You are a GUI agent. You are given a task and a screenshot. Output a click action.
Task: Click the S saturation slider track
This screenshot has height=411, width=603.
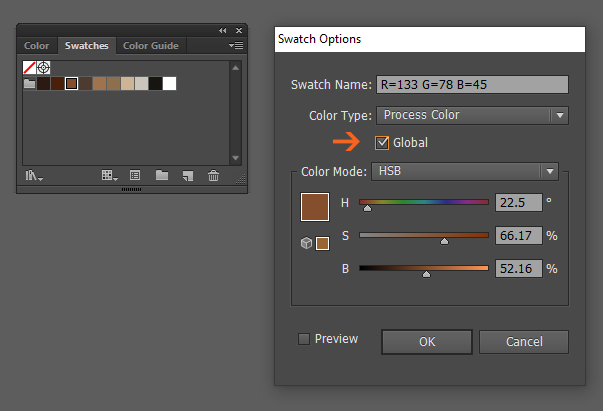click(424, 235)
